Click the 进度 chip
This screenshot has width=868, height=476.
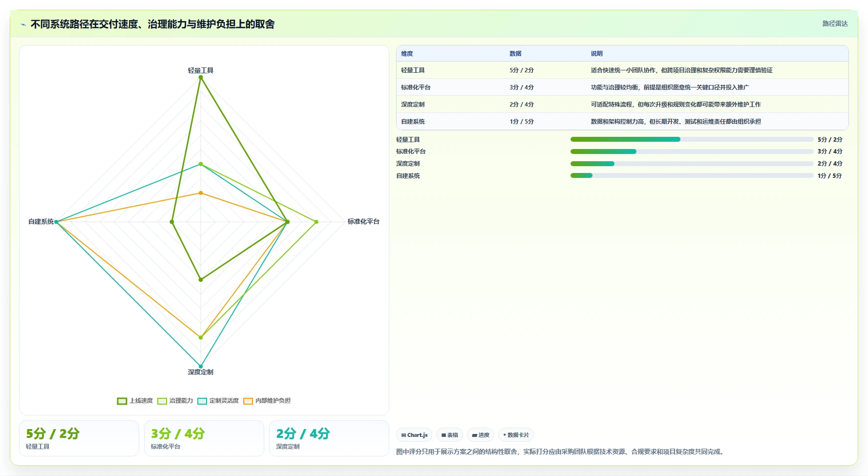[481, 435]
